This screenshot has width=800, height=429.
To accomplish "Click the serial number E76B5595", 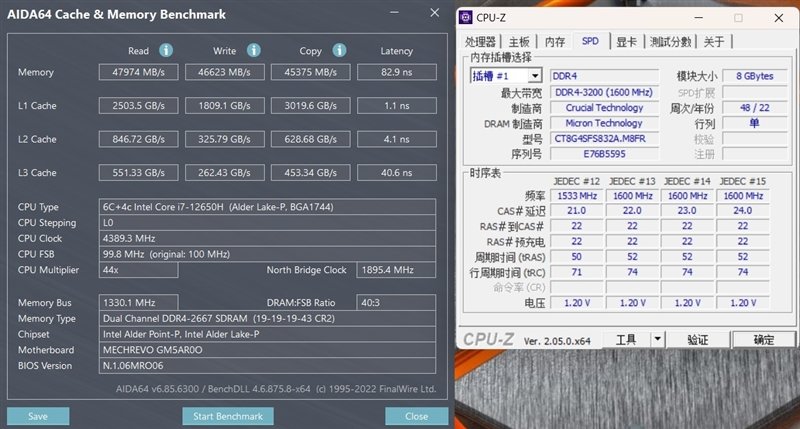I will pos(604,154).
